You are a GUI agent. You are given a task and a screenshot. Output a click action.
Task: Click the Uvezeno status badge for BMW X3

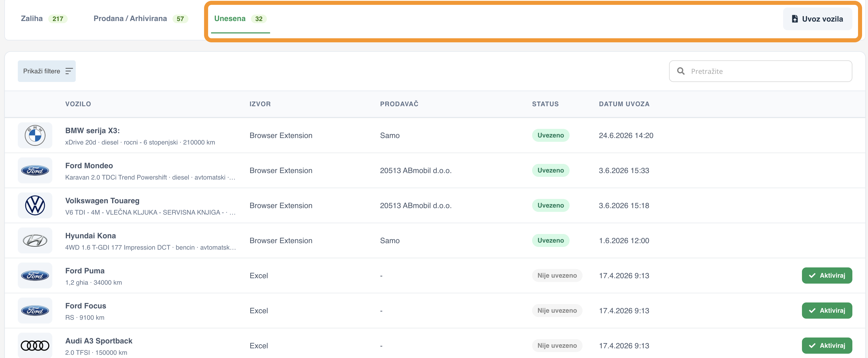click(550, 136)
